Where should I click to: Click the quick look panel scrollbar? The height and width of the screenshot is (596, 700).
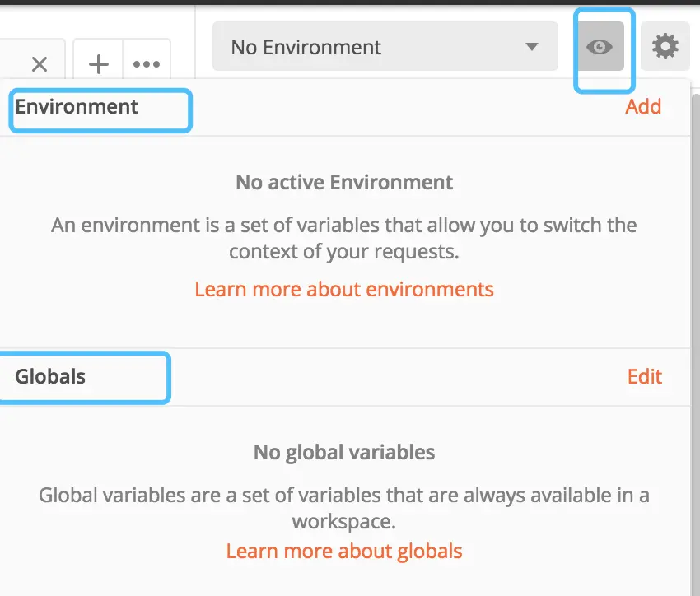696,329
